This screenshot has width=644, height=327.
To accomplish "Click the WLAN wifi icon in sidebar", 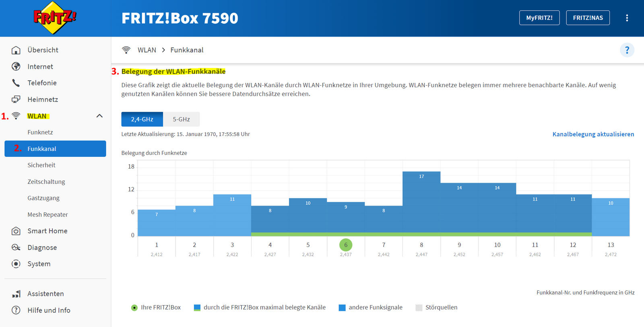I will click(x=16, y=116).
